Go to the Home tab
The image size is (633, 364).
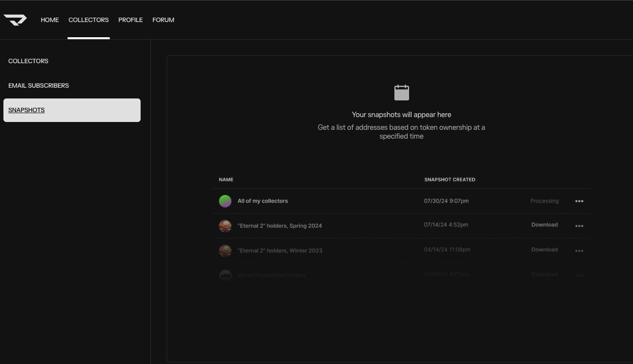(49, 20)
